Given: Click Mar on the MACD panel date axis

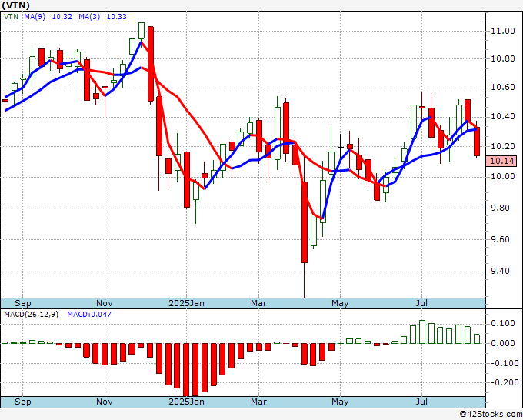Looking at the screenshot, I should click(259, 402).
